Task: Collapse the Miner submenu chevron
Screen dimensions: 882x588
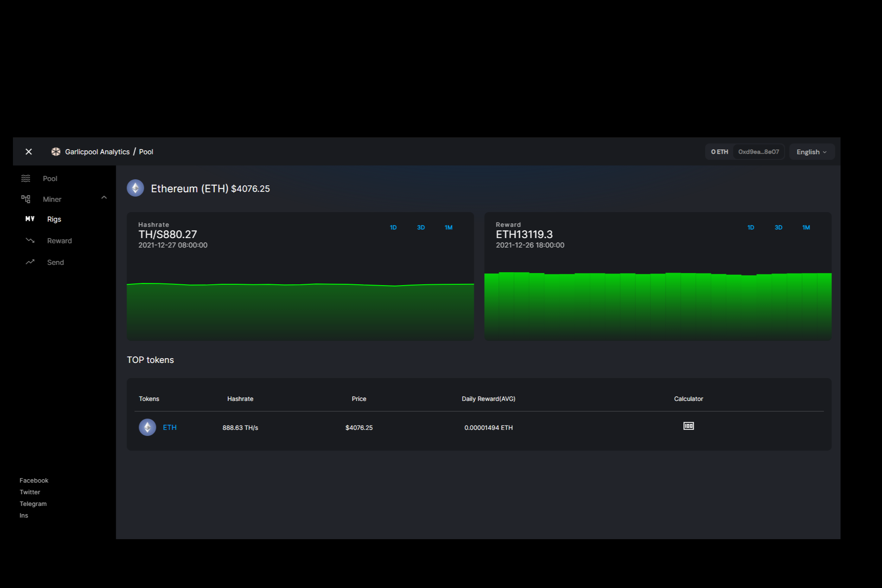Action: (x=104, y=198)
